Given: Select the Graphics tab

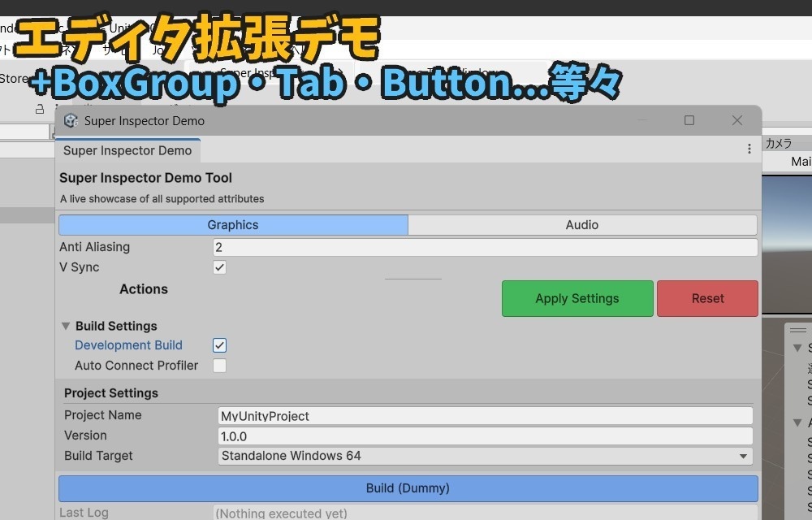Looking at the screenshot, I should [x=233, y=224].
